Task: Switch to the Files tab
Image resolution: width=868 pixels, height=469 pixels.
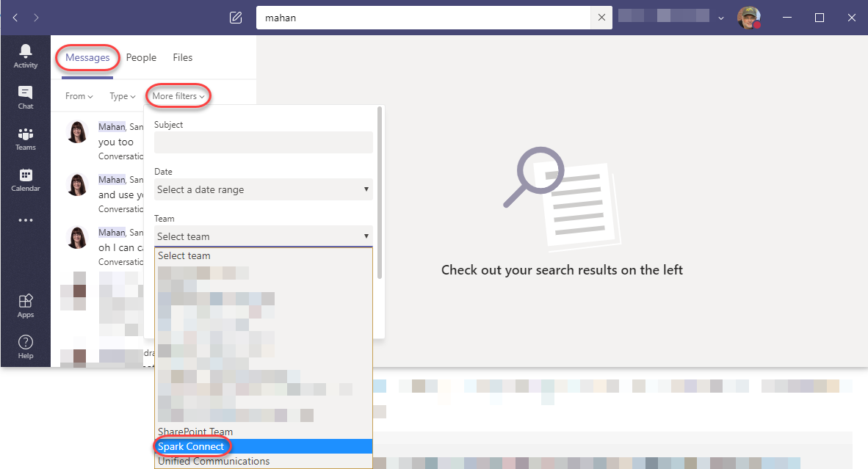Action: click(182, 57)
